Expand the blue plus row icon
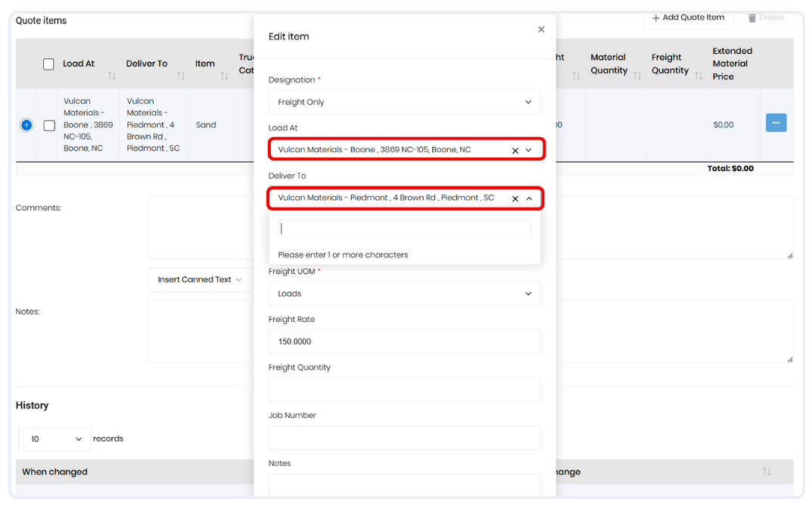 (x=26, y=125)
